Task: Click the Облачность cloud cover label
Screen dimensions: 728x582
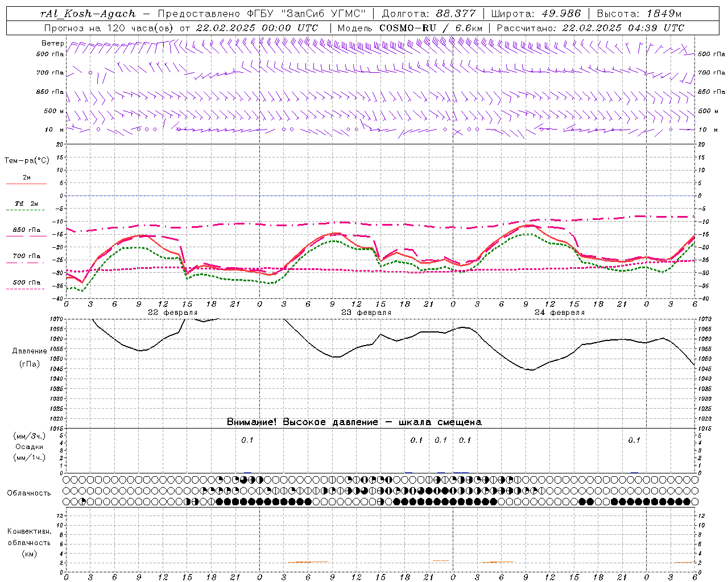Action: click(x=29, y=493)
